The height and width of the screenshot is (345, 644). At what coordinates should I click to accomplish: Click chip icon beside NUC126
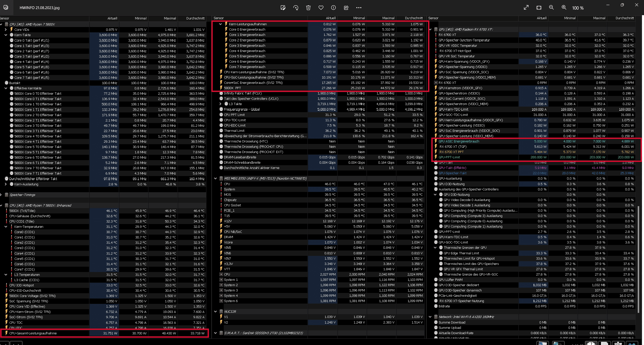[221, 311]
